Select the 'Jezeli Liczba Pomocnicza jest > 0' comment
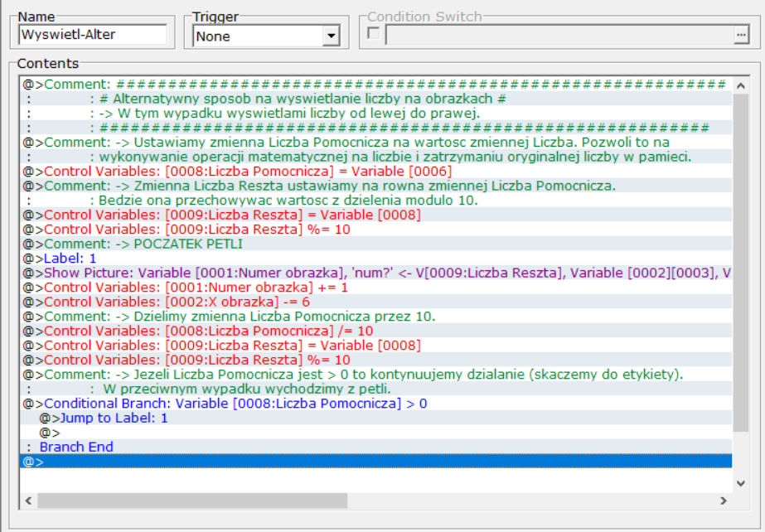 tap(375, 375)
